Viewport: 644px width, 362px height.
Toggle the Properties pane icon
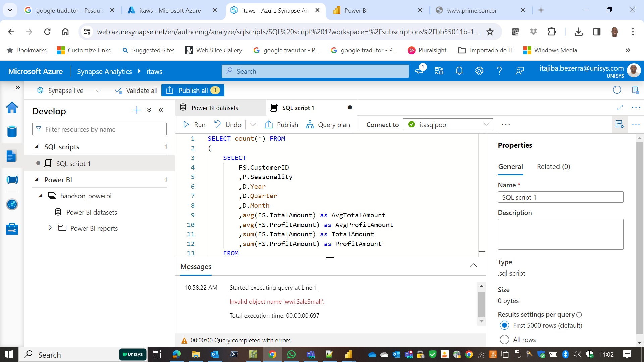(620, 124)
